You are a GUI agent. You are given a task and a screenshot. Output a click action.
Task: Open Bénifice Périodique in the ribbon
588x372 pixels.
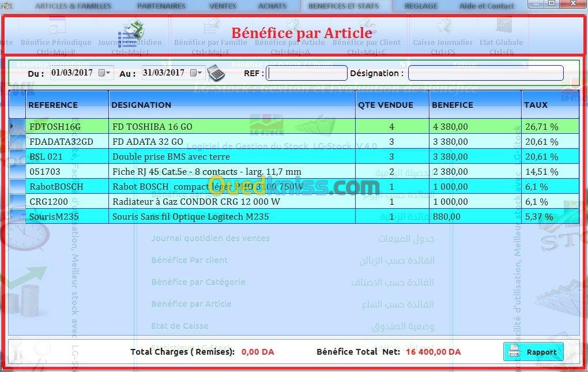click(56, 37)
